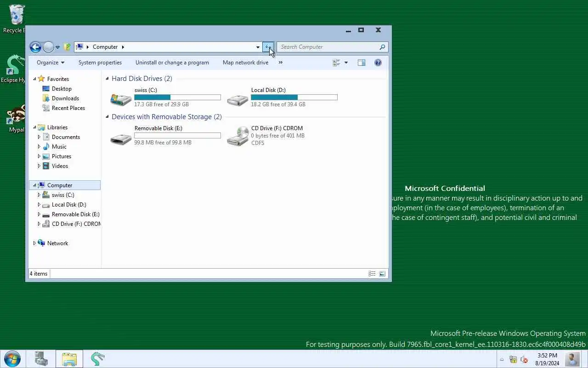This screenshot has height=368, width=588.
Task: Click the Search Computer field
Action: click(x=328, y=47)
